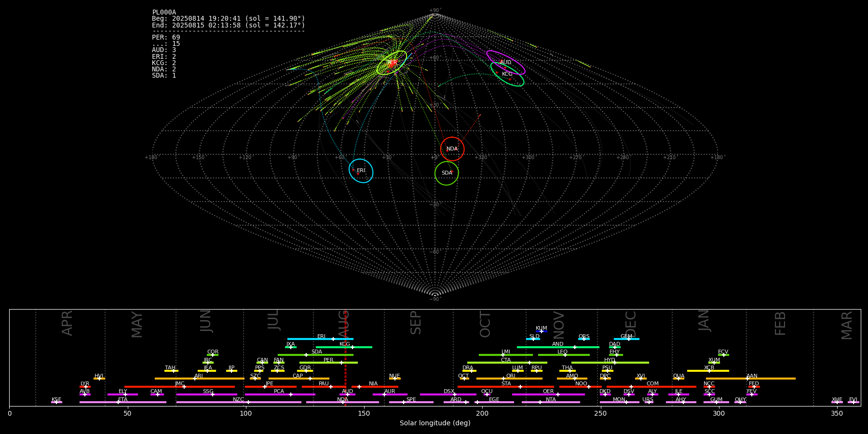Select the KUM shower bar in the timeline
This screenshot has width=868, height=434.
point(542,331)
